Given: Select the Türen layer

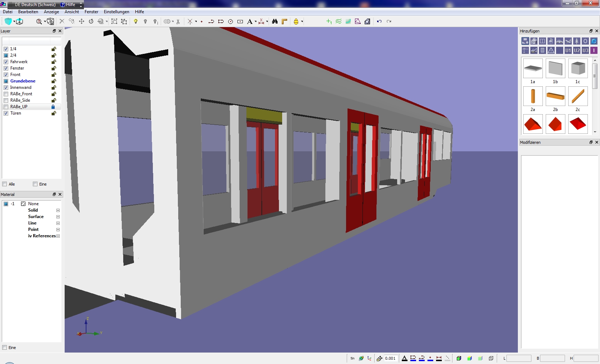Looking at the screenshot, I should [x=16, y=113].
